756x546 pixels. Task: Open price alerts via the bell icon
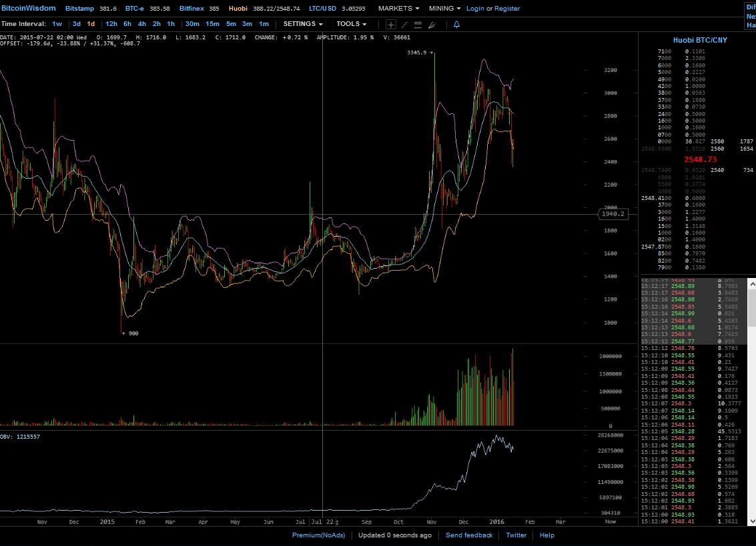point(456,24)
